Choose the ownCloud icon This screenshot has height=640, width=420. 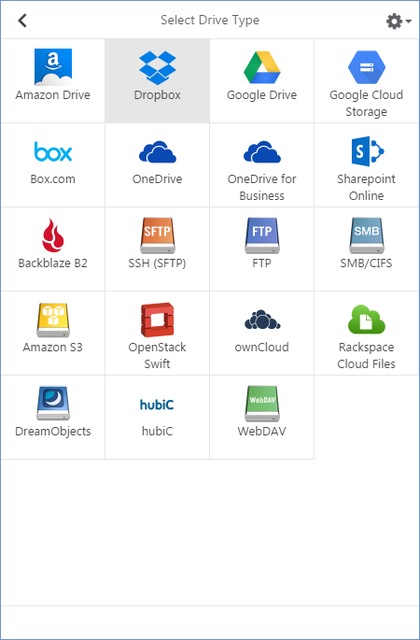tap(262, 320)
